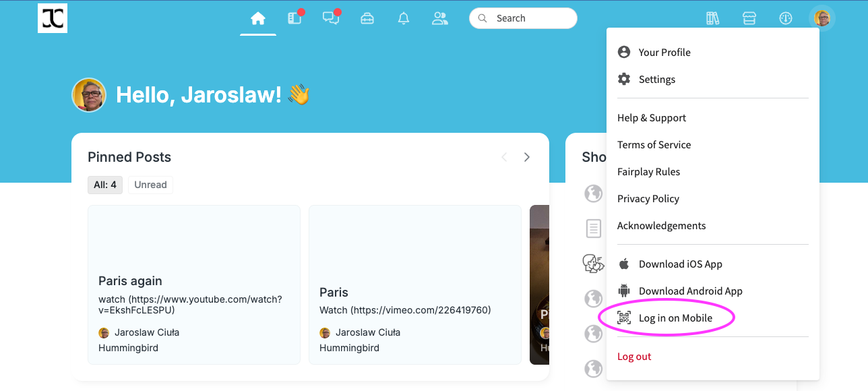The image size is (868, 391).
Task: Select the All: 4 filter
Action: (x=105, y=185)
